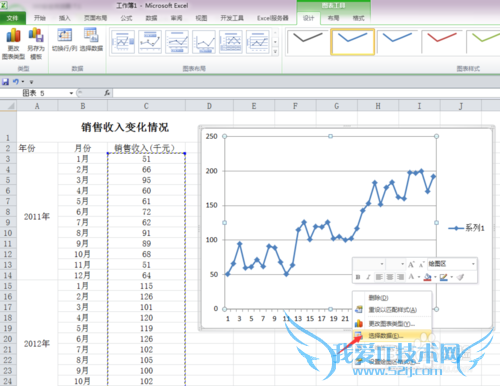Open chart element 绘图区 dropdown
This screenshot has height=386, width=500.
click(x=473, y=264)
